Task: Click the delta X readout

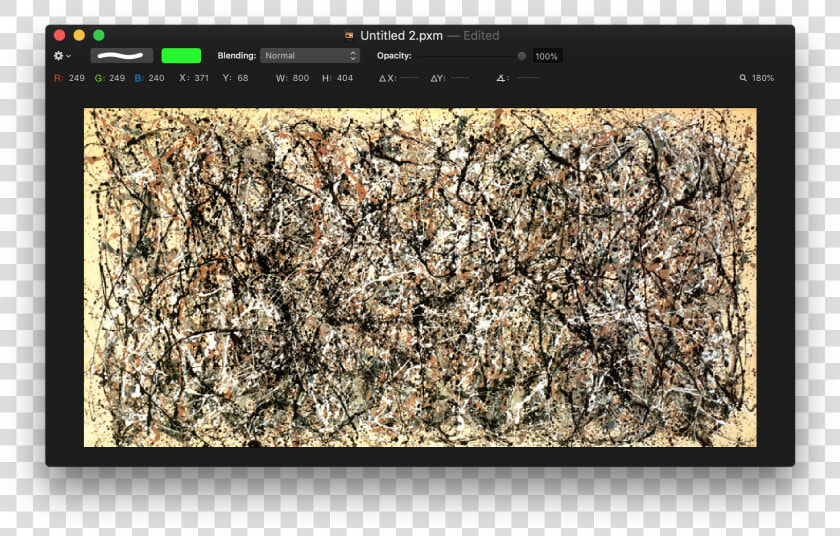Action: pos(399,78)
